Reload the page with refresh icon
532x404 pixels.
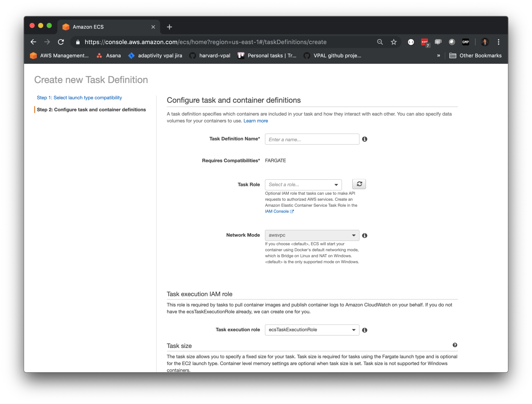[61, 42]
